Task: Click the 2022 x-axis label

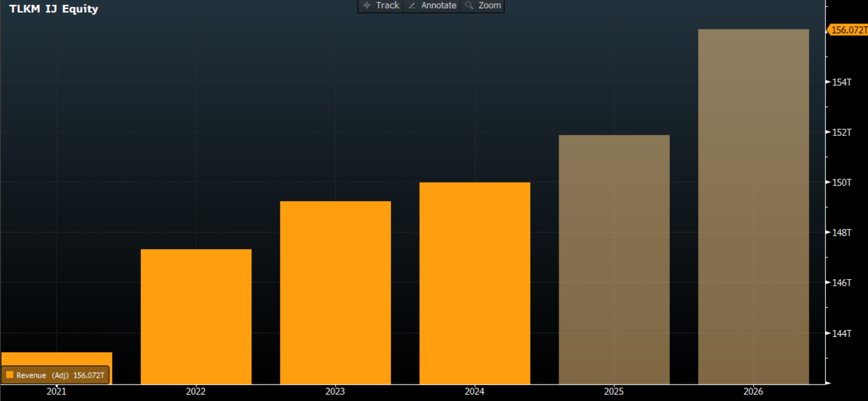Action: pyautogui.click(x=196, y=392)
